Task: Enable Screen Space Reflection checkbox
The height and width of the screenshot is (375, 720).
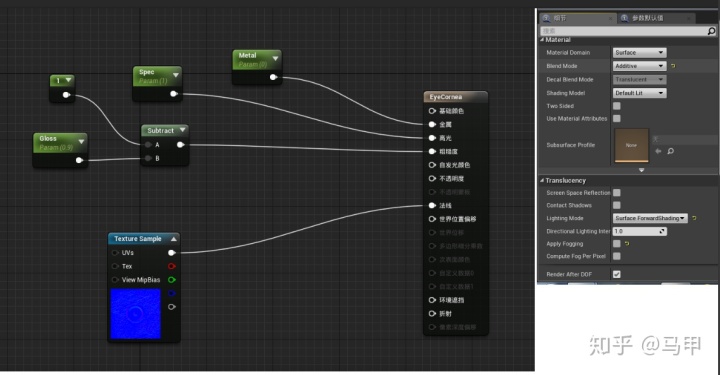Action: click(617, 193)
